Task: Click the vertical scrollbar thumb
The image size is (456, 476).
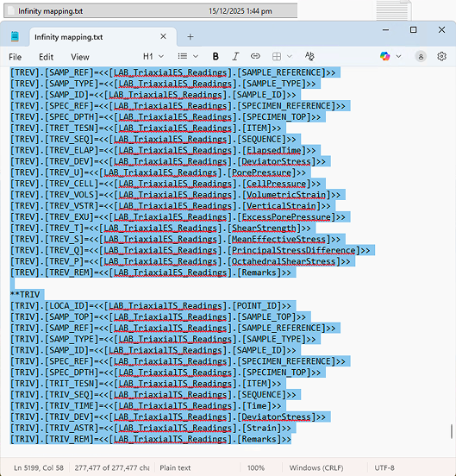Action: click(x=452, y=431)
